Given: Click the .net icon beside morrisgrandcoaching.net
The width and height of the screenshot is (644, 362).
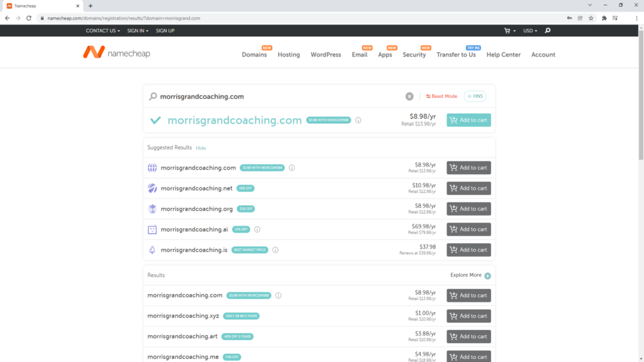Looking at the screenshot, I should pos(152,189).
